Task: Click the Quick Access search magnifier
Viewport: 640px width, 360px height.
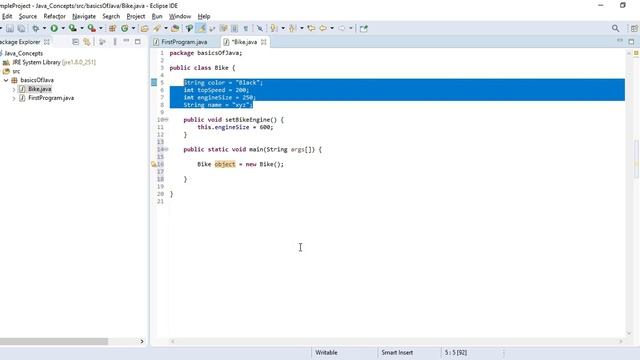Action: [x=616, y=28]
